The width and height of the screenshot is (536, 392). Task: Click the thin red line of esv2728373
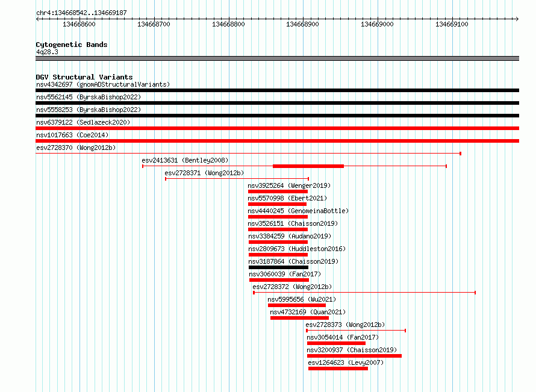tap(356, 331)
